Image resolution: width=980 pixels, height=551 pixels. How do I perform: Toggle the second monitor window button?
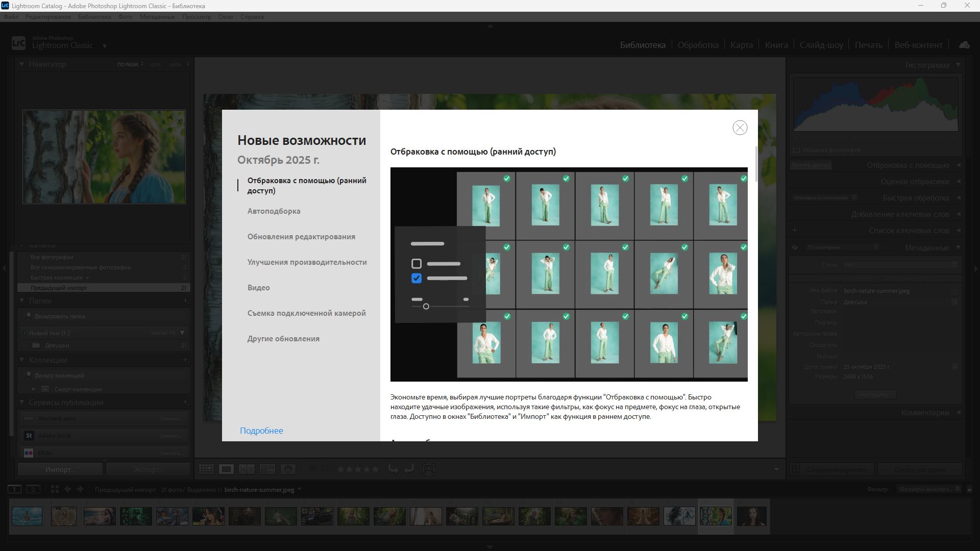pos(33,489)
